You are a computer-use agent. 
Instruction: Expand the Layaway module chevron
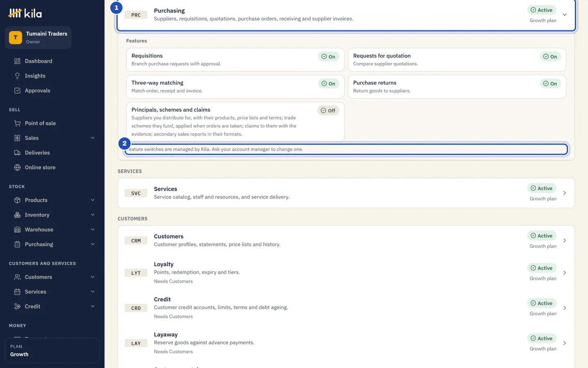pyautogui.click(x=565, y=343)
